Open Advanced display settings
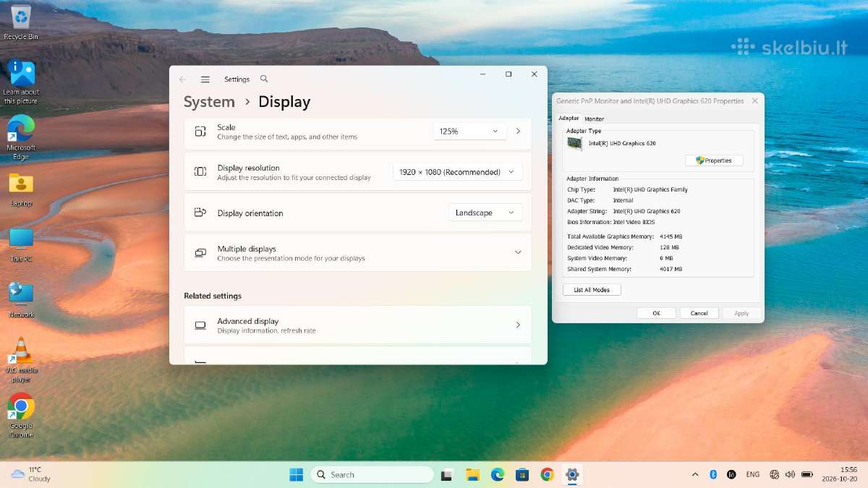The image size is (868, 488). point(358,325)
